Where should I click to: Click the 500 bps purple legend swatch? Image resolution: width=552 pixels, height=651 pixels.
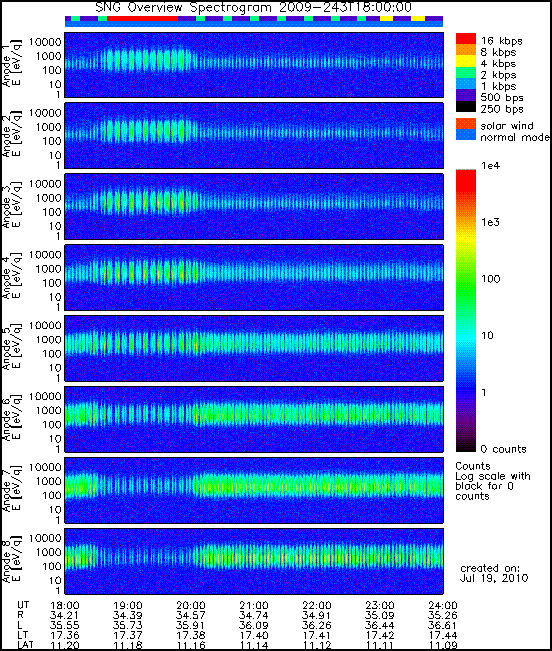pyautogui.click(x=466, y=95)
